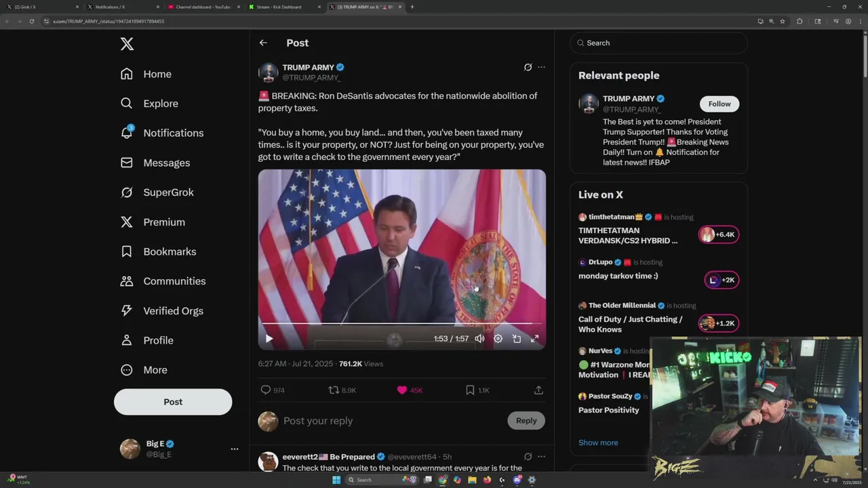Open Chrome from the taskbar
Viewport: 868px width, 488px height.
[442, 480]
